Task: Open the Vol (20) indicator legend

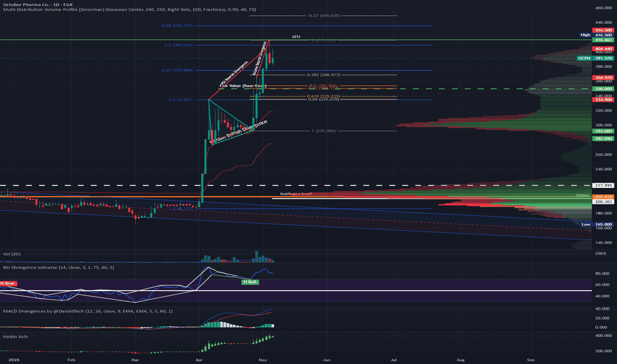Action: pyautogui.click(x=12, y=254)
